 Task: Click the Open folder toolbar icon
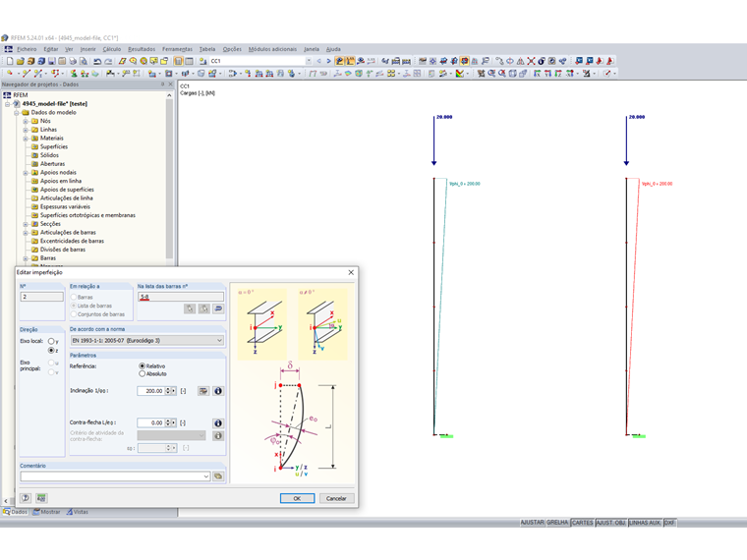(20, 61)
